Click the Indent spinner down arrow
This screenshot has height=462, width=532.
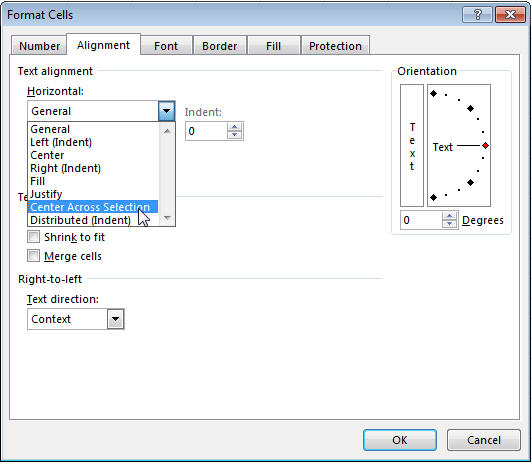(234, 135)
